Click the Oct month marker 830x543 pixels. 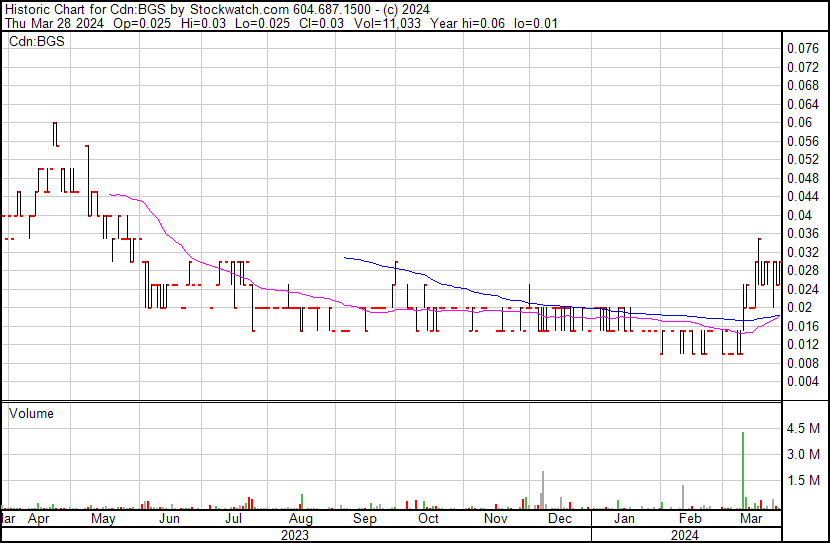tap(428, 519)
